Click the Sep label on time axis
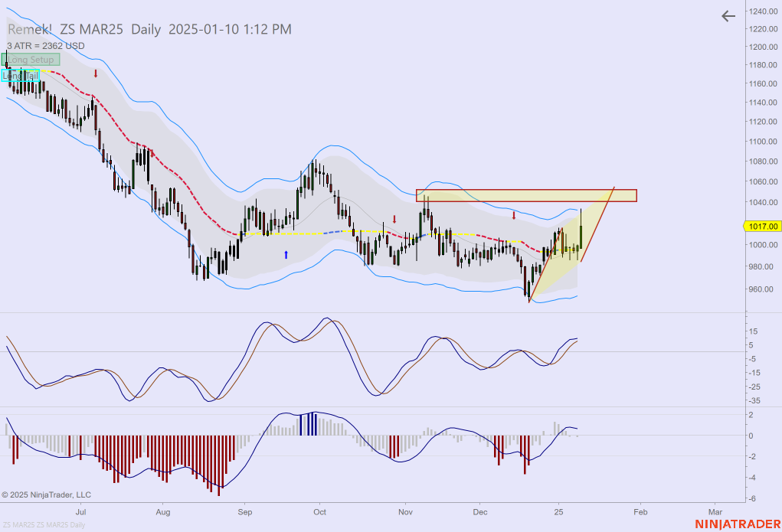The height and width of the screenshot is (532, 782). (x=245, y=512)
